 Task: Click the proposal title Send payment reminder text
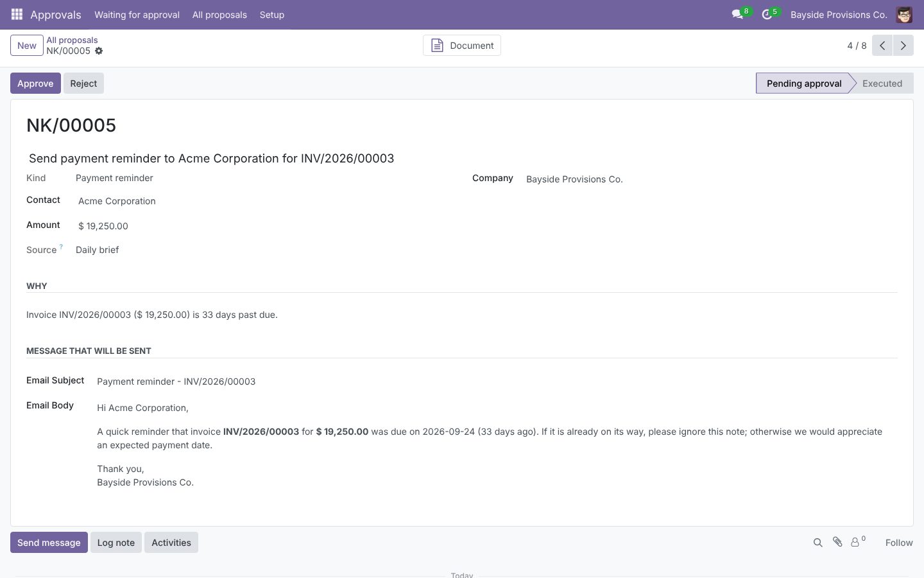coord(212,159)
